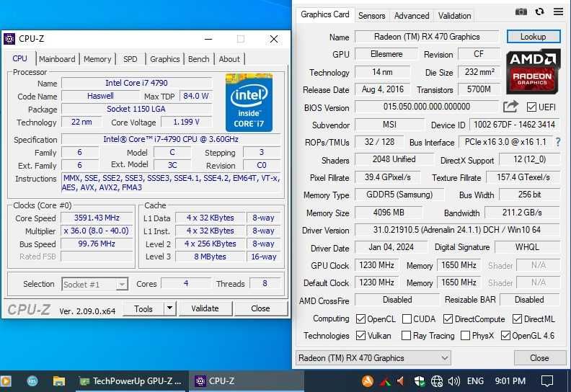
Task: Take a GPU-Z screenshot with the camera icon
Action: tap(521, 12)
